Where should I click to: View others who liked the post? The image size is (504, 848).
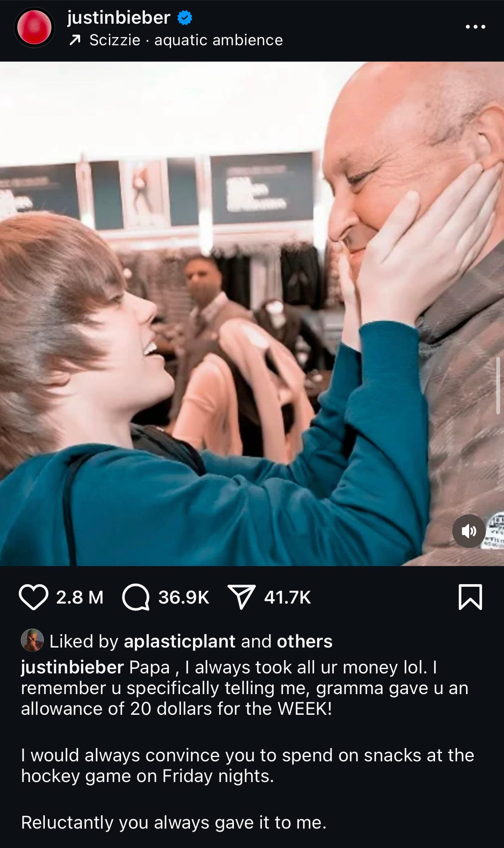coord(305,641)
